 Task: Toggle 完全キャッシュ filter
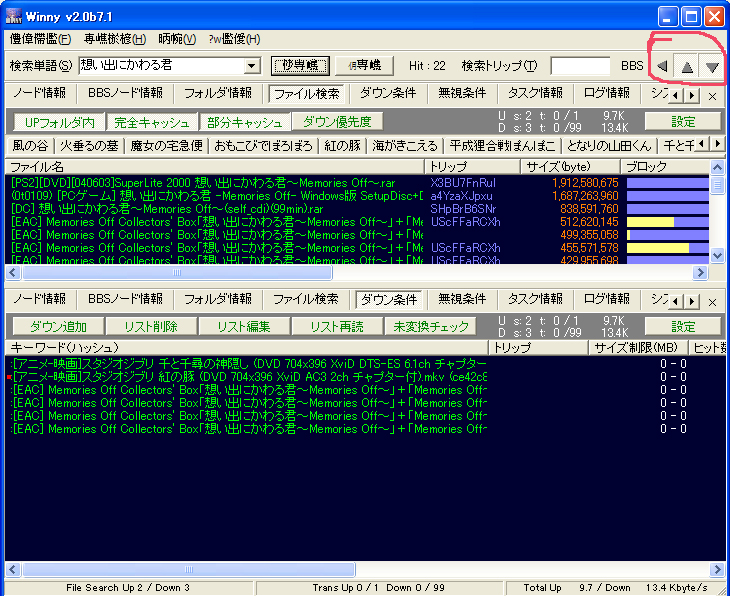152,122
